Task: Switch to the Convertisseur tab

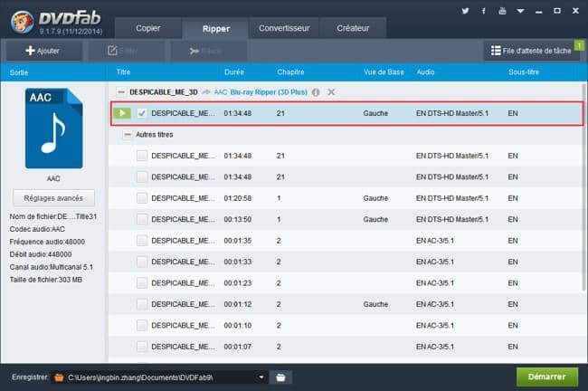Action: coord(284,28)
